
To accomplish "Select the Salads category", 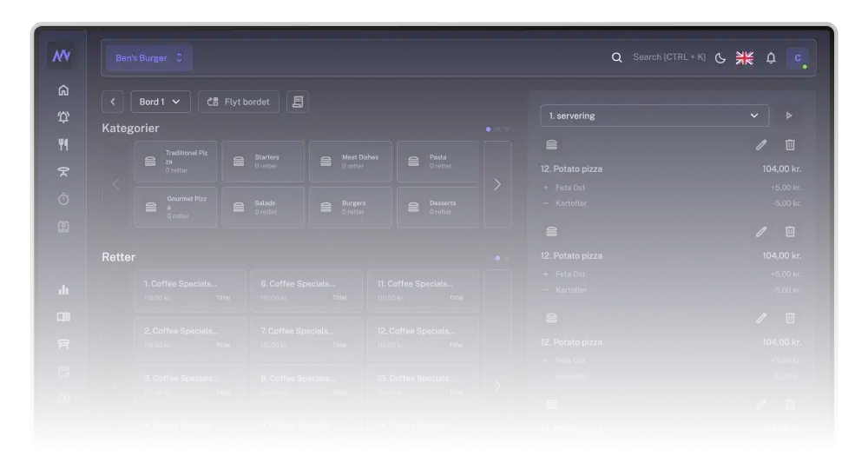I will (263, 207).
